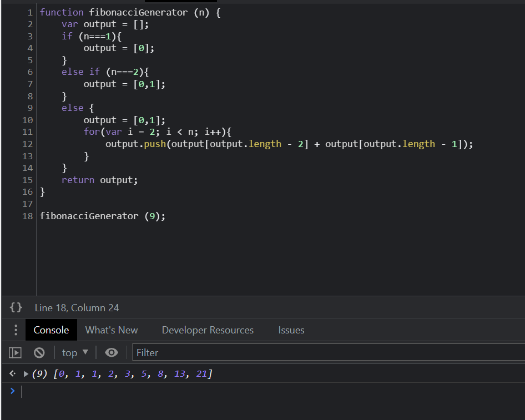Click the 'function' keyword on line 1
This screenshot has width=525, height=420.
tap(62, 12)
